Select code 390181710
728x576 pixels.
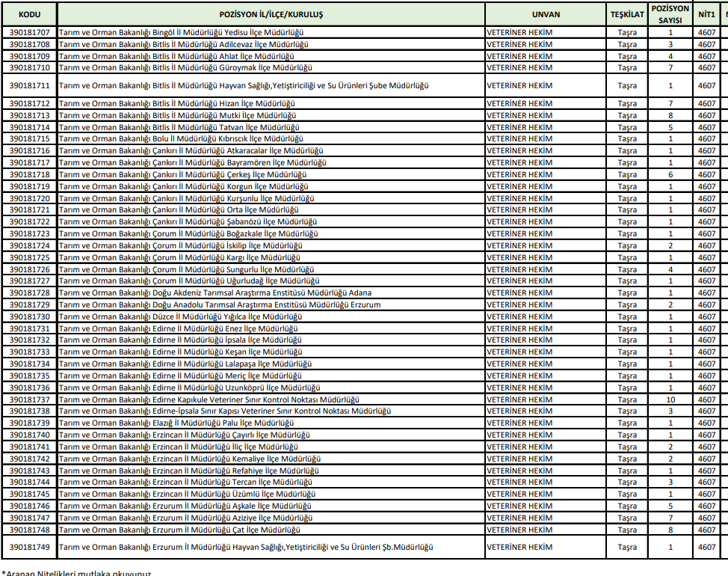click(29, 68)
